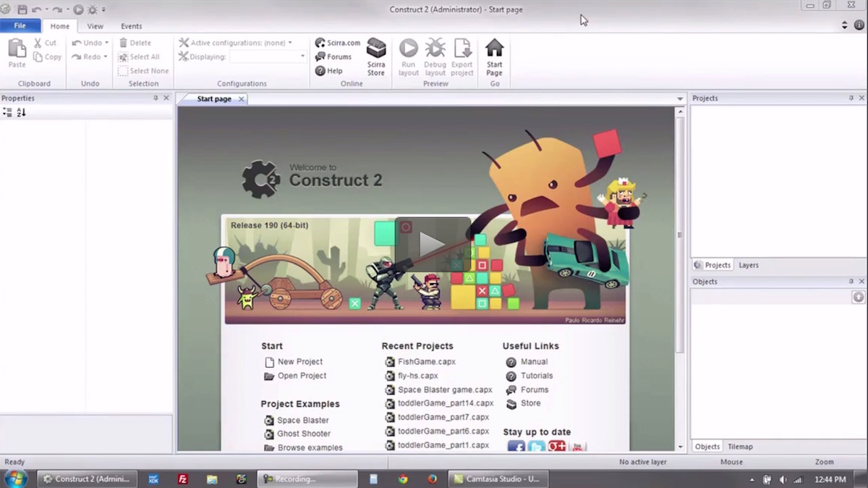Open Scirra.com from the Online group
This screenshot has height=488, width=868.
[x=337, y=43]
